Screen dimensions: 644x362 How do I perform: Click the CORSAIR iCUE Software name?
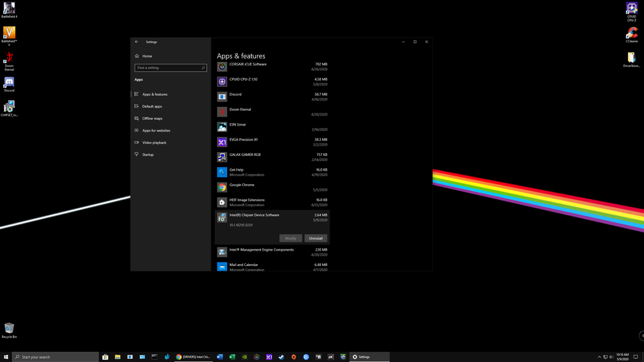click(x=248, y=64)
